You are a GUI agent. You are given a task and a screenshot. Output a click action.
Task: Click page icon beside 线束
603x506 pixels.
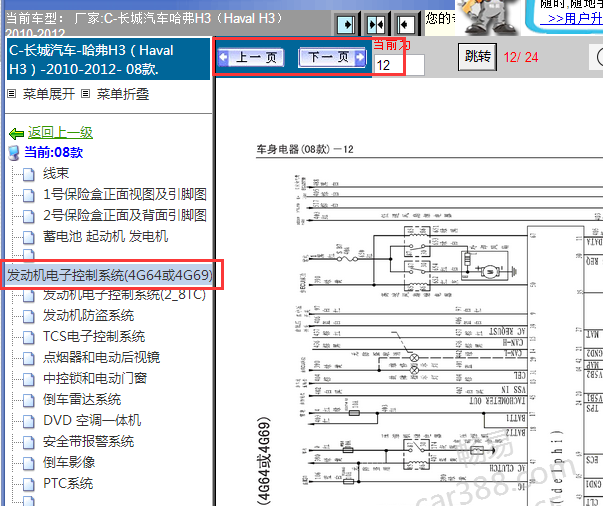(x=28, y=175)
